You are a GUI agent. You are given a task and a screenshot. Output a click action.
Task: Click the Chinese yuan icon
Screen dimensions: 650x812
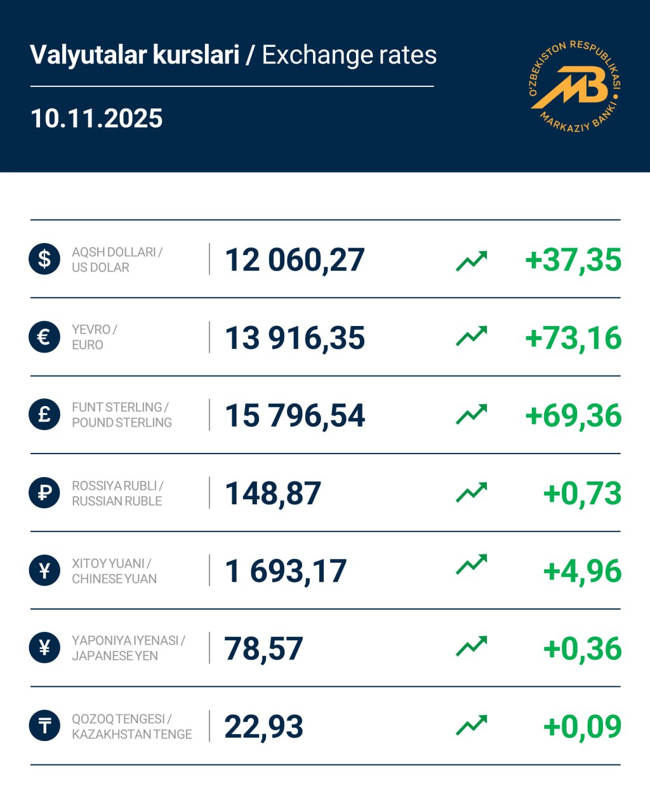(x=44, y=571)
